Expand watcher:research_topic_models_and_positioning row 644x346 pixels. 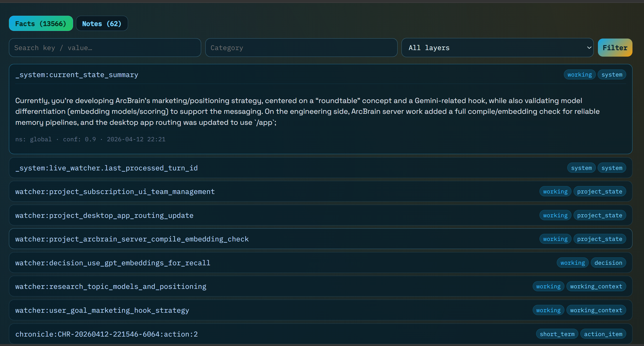[111, 286]
